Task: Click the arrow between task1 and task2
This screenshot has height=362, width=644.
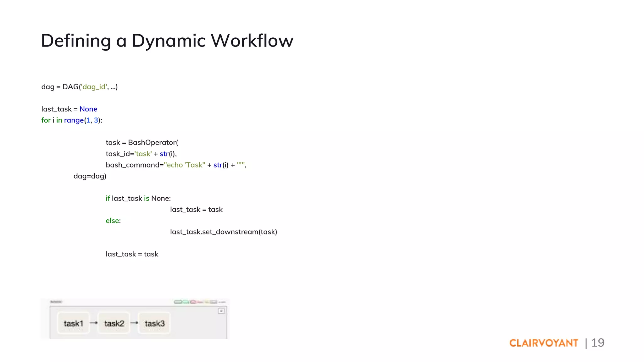Action: pos(93,323)
